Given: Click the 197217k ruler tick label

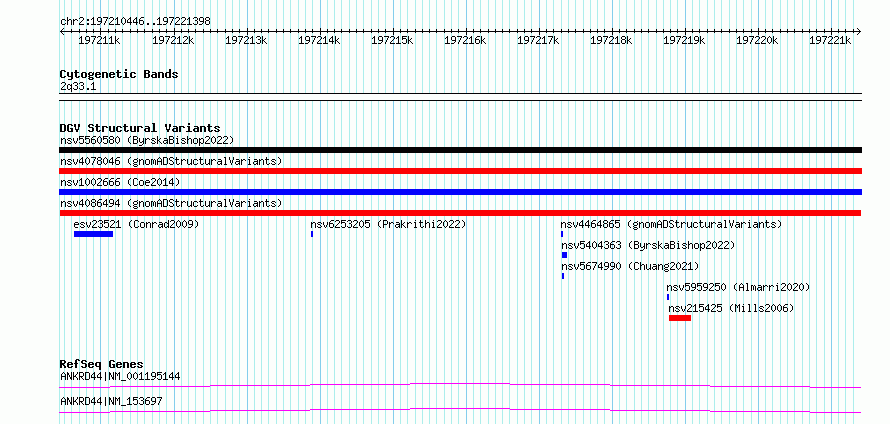Looking at the screenshot, I should (538, 40).
